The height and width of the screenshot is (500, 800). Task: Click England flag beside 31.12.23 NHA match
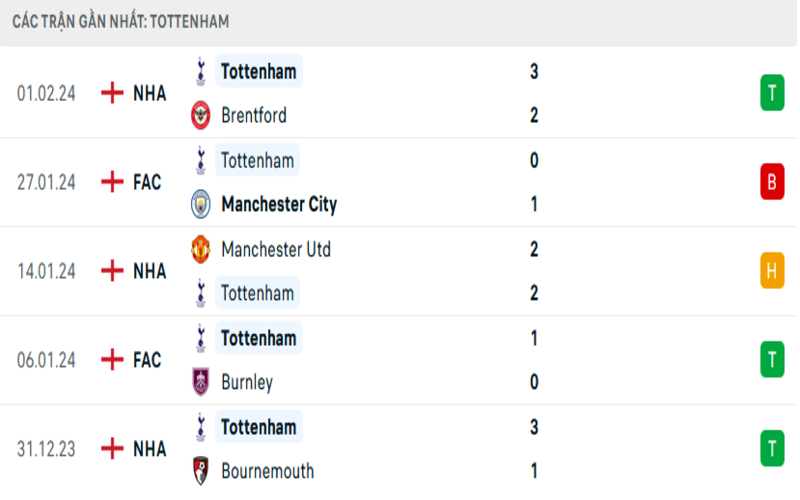point(112,449)
